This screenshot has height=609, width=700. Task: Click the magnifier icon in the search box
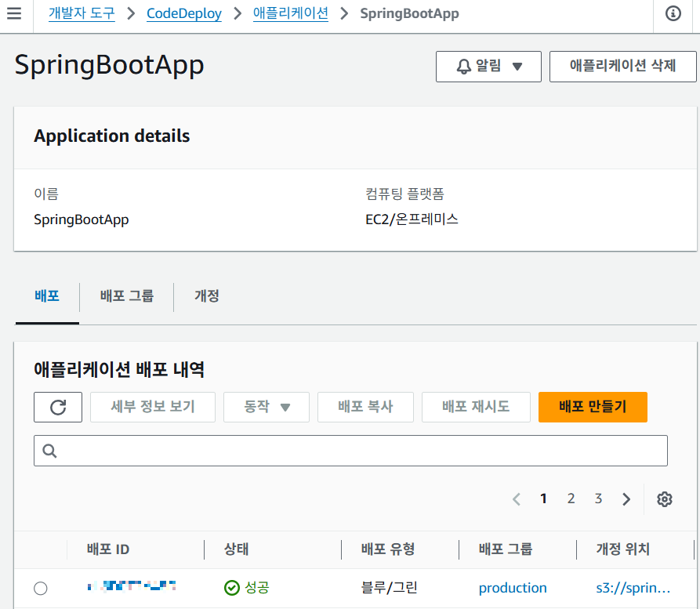coord(49,451)
